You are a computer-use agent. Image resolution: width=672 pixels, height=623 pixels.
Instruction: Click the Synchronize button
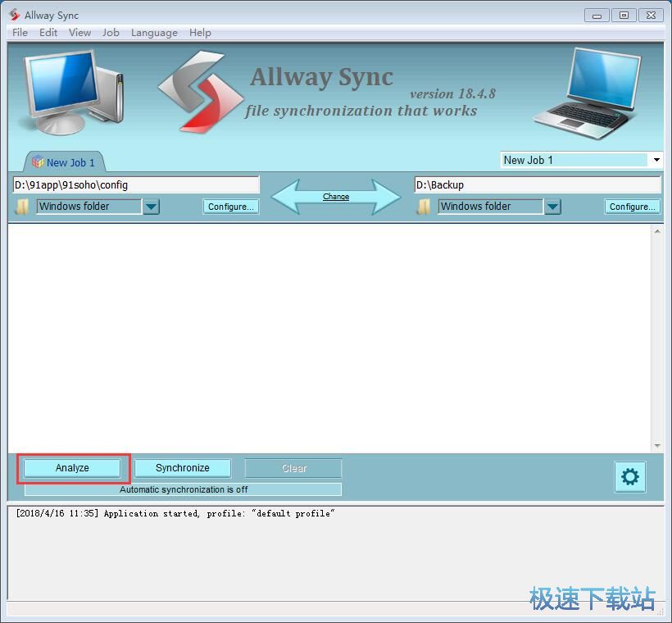[183, 468]
